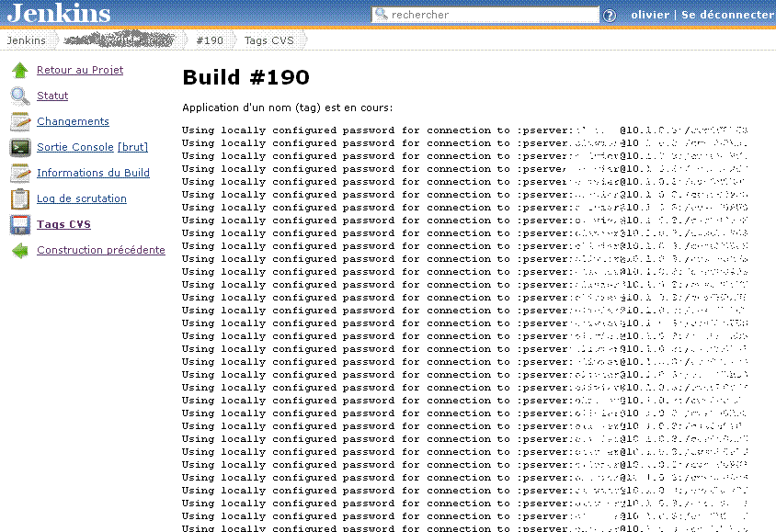Click the green up arrow icon
This screenshot has width=776, height=532.
(19, 71)
